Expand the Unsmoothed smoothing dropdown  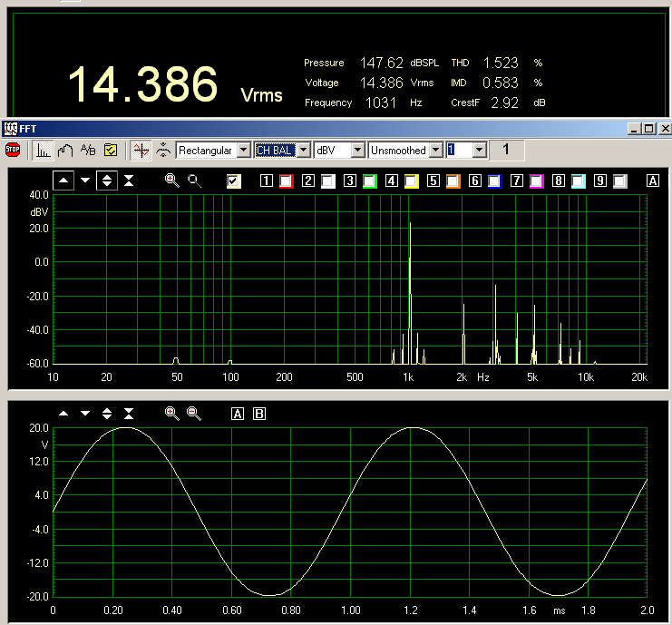click(436, 150)
